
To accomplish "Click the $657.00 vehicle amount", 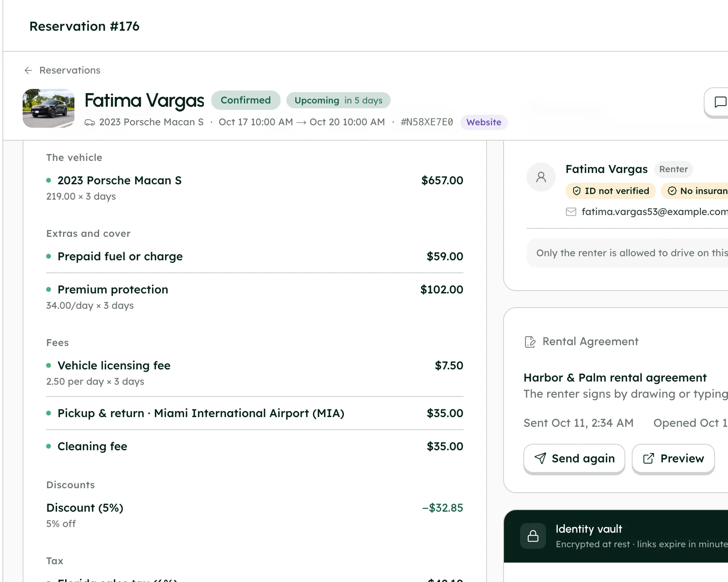I will click(442, 180).
